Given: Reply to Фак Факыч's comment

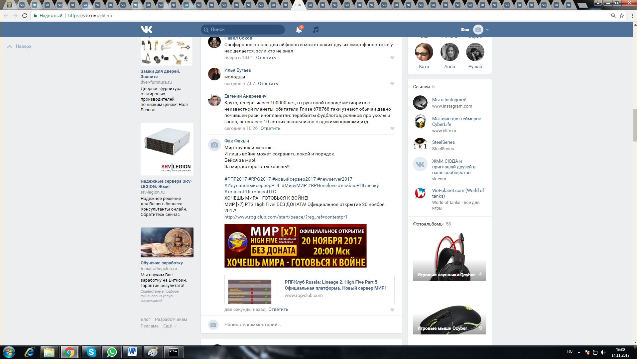Looking at the screenshot, I should 278,310.
